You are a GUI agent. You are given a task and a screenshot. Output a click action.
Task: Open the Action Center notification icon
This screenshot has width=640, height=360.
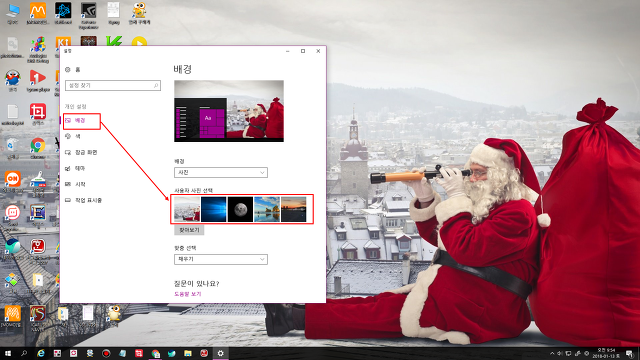point(630,353)
